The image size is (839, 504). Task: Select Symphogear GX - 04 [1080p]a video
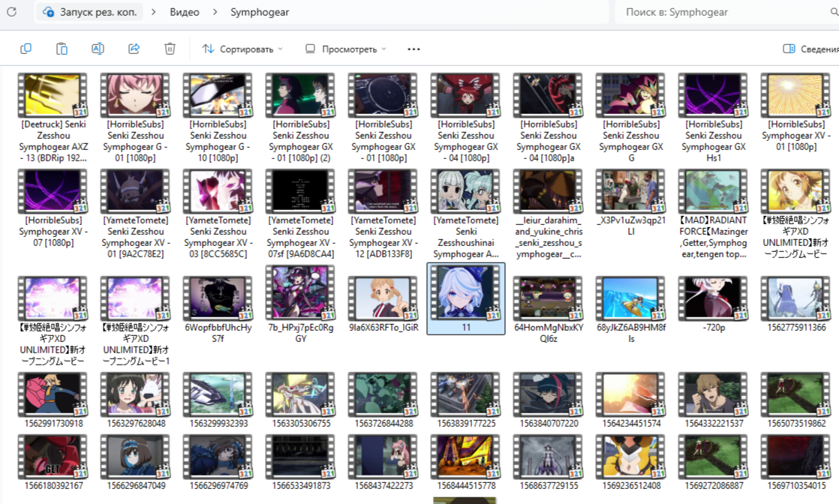[x=549, y=118]
